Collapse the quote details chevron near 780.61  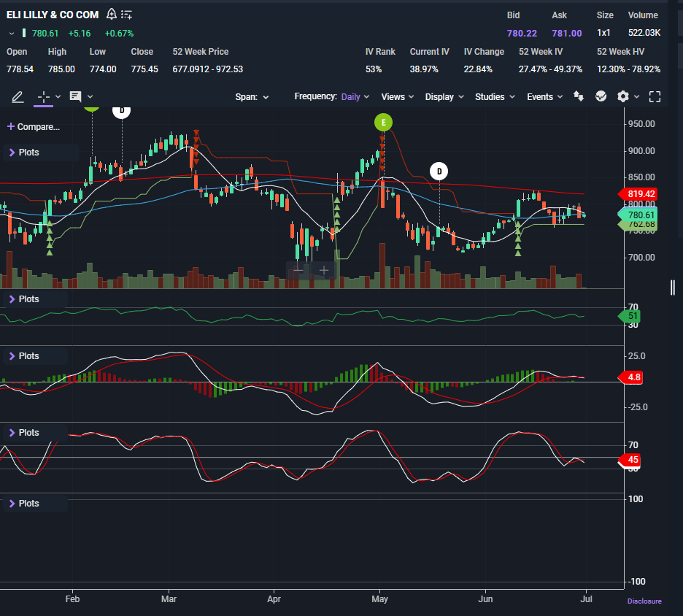click(12, 34)
